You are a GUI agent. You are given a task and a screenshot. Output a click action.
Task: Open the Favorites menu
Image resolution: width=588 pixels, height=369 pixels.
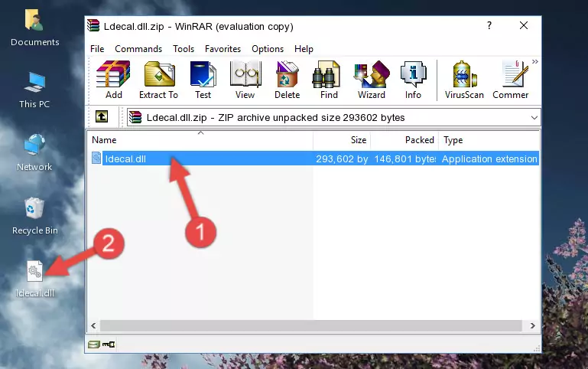[223, 49]
